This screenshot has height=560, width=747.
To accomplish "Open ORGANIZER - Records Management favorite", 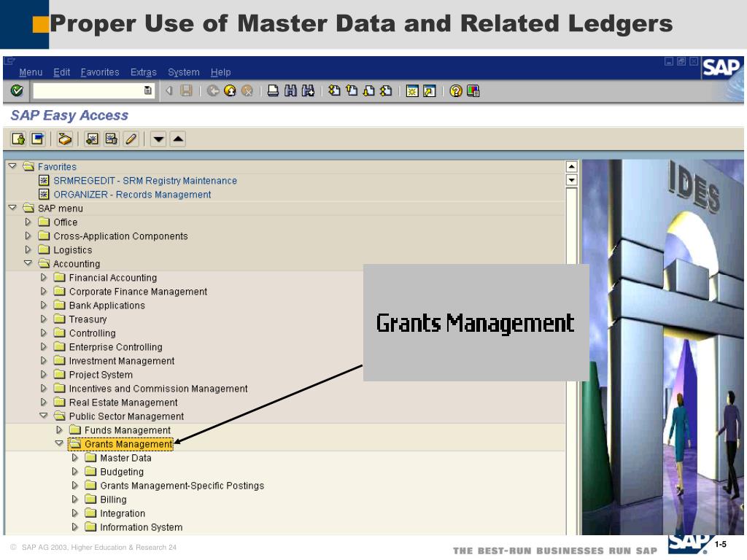I will [132, 194].
